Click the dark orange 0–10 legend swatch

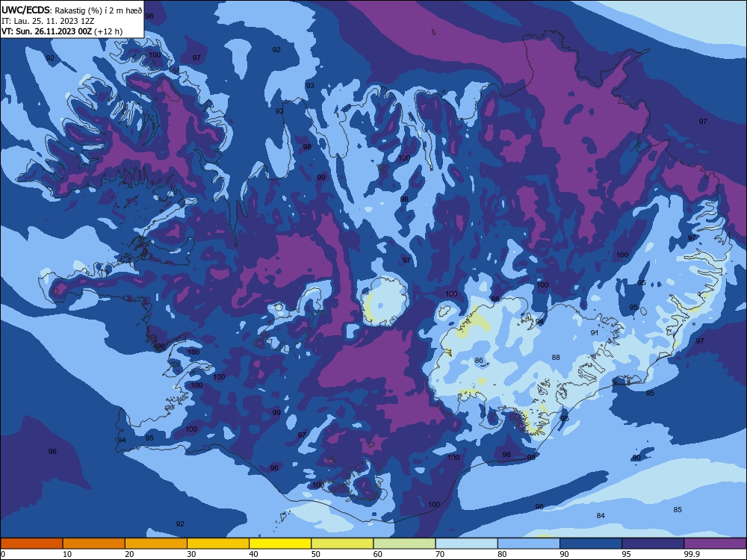point(31,544)
